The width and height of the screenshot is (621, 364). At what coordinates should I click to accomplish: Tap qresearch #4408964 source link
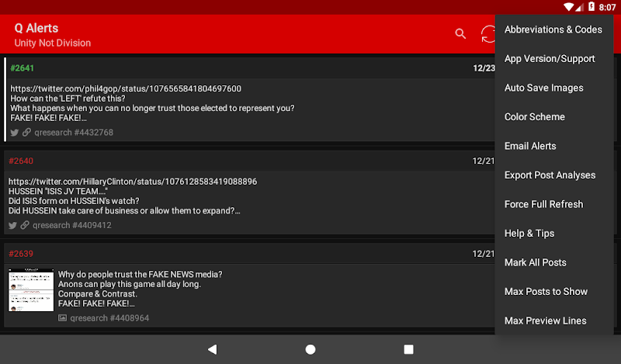[x=109, y=318]
